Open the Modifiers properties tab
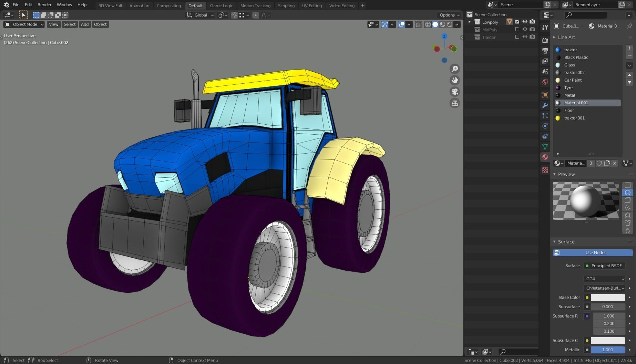Screen dimensions: 636x364 pos(545,105)
